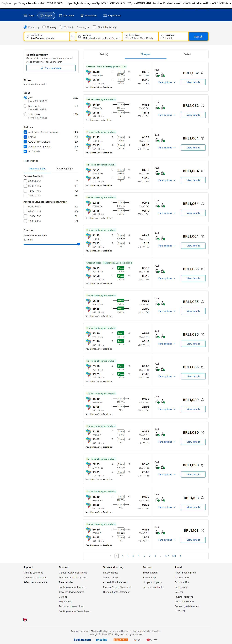Enable Direct flights only checkbox
The height and width of the screenshot is (644, 232).
pos(94,27)
